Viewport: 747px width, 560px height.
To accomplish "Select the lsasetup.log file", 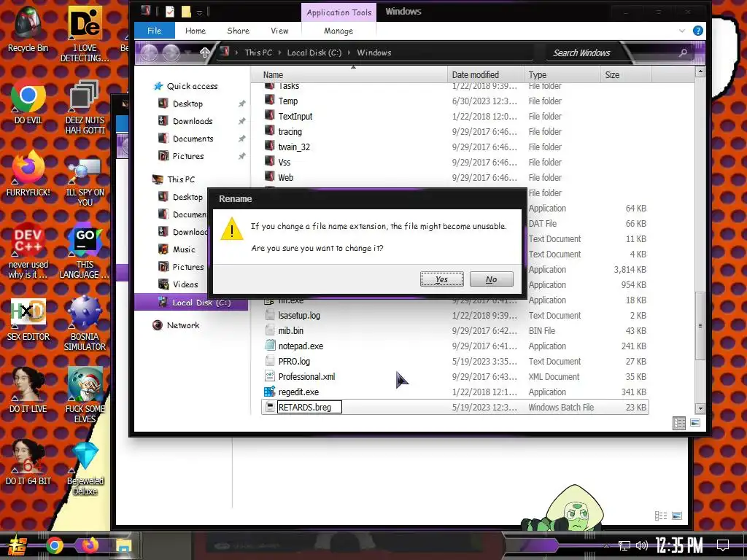I will click(x=455, y=315).
